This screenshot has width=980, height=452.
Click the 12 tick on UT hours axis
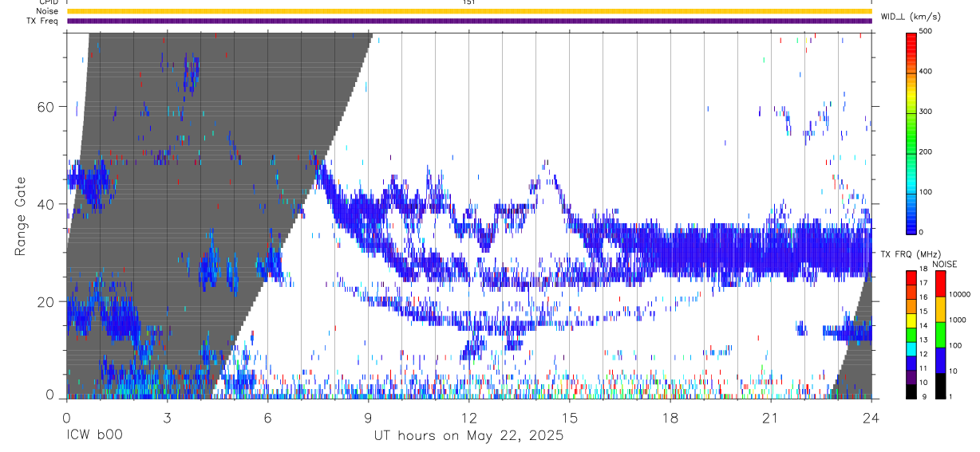(469, 418)
